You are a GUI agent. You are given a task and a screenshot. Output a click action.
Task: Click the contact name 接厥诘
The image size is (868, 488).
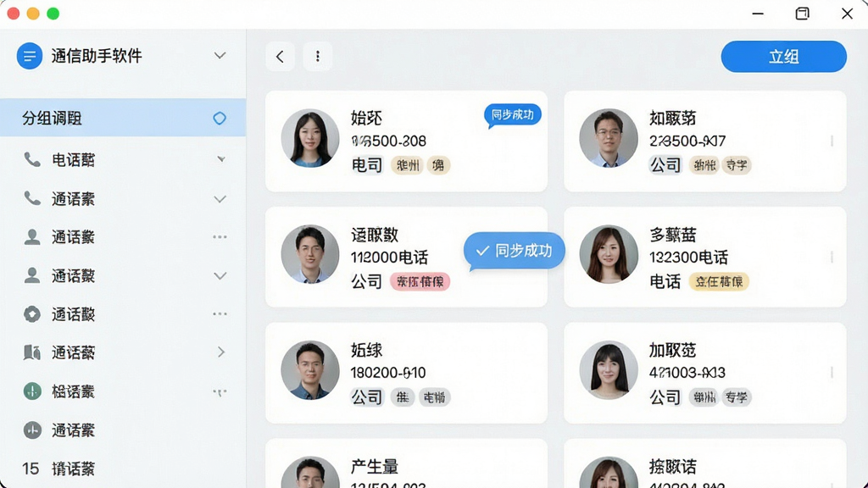672,467
